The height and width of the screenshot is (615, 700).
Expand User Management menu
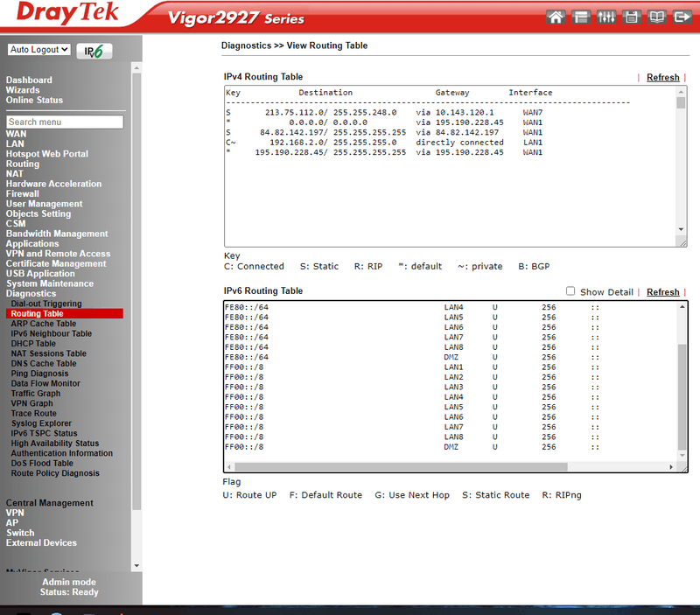(x=45, y=204)
